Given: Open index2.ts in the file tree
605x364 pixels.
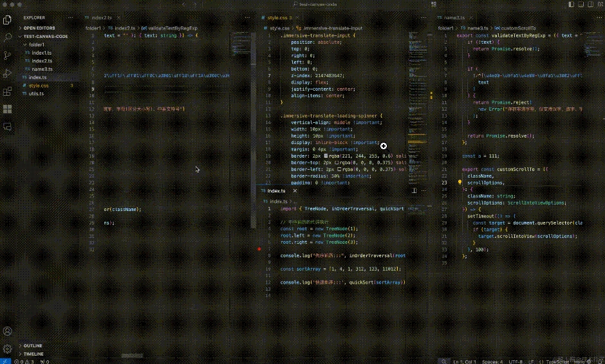Looking at the screenshot, I should pos(42,61).
